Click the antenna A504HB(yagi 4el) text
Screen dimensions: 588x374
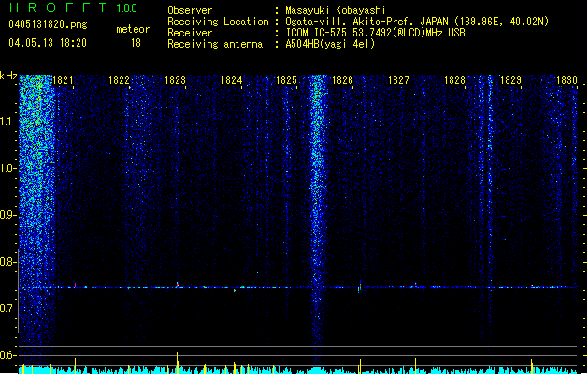[x=330, y=44]
